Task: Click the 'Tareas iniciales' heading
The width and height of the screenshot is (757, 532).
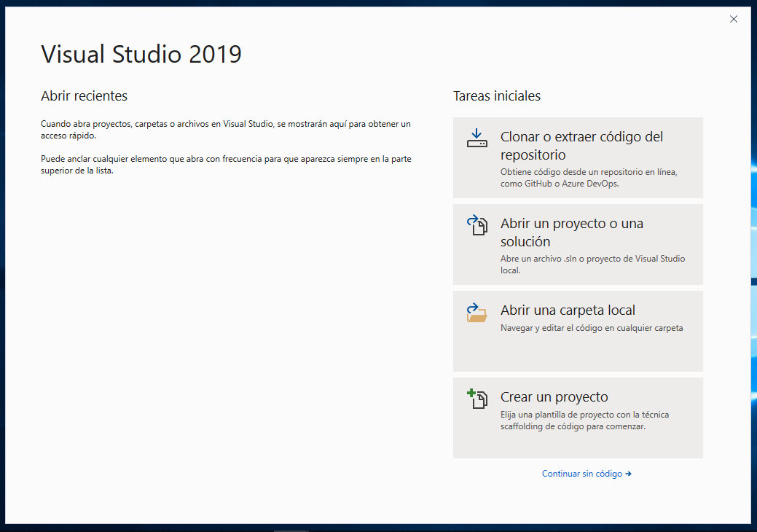Action: coord(497,96)
